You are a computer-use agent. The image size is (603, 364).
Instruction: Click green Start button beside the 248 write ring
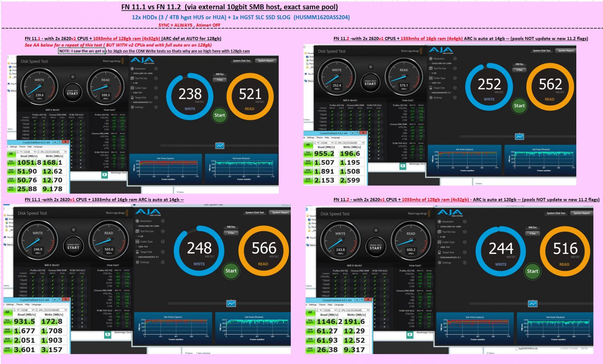(x=231, y=271)
